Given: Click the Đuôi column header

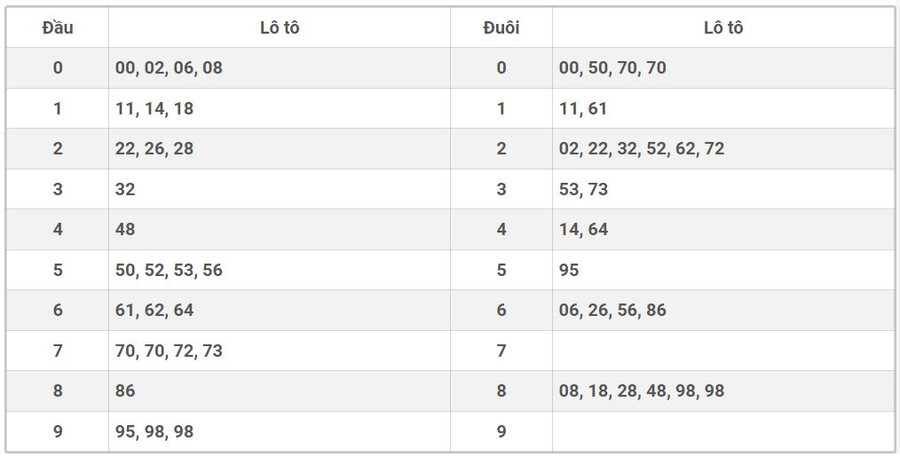Looking at the screenshot, I should (501, 28).
